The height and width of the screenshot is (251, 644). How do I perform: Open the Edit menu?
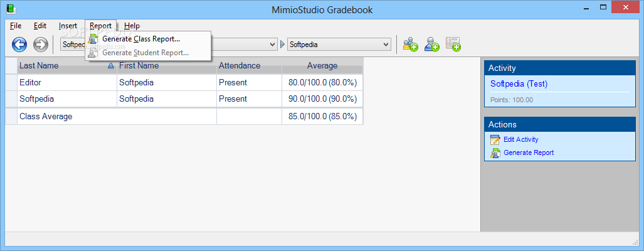40,26
